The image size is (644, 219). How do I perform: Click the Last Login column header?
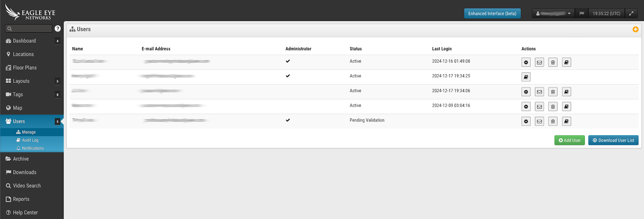(442, 49)
